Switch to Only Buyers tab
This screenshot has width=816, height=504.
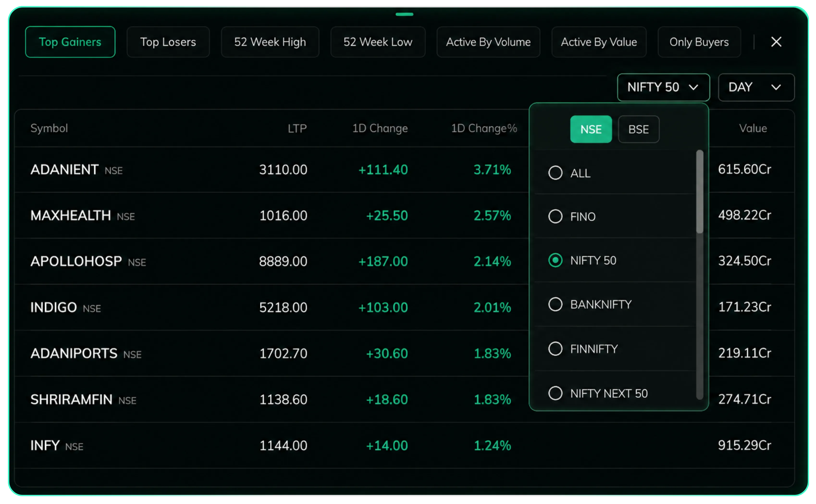pyautogui.click(x=699, y=42)
